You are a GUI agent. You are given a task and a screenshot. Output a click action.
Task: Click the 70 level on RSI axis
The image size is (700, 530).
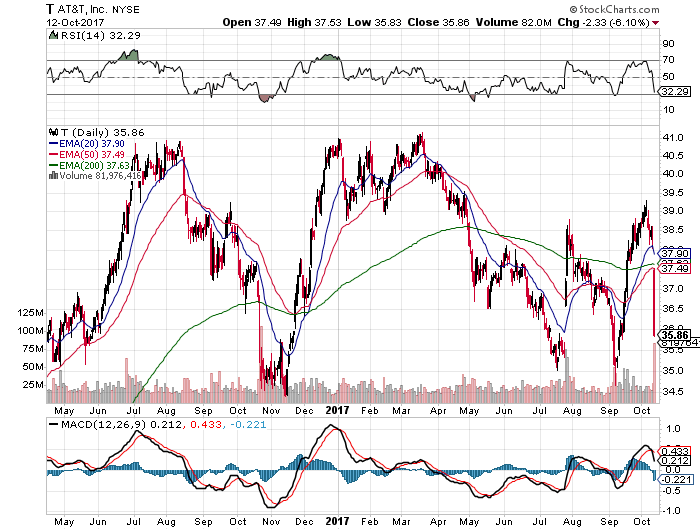(669, 59)
